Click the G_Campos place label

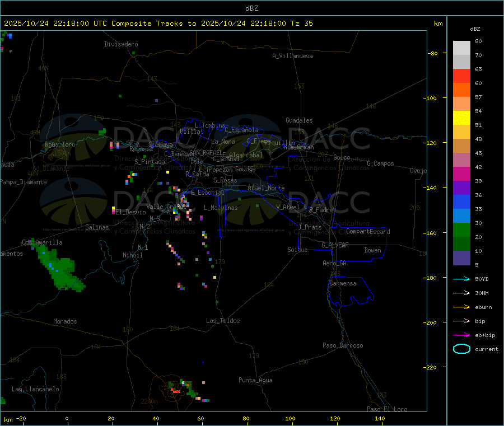[381, 163]
